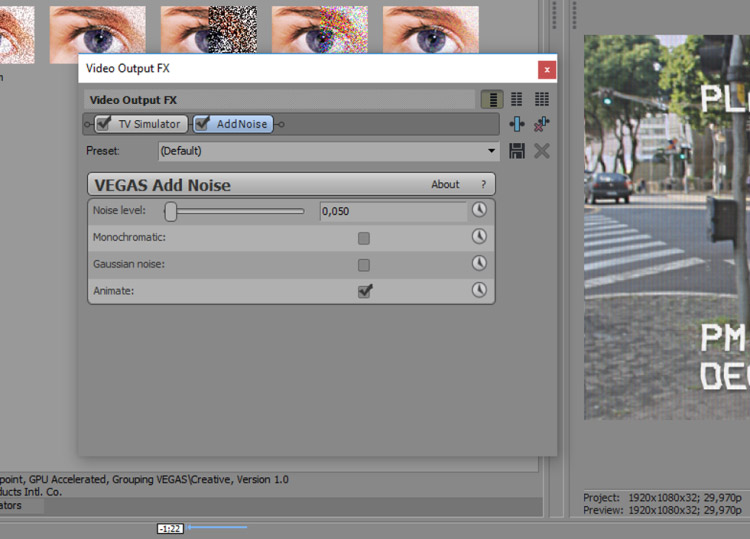The image size is (750, 539).
Task: Click the GPU Accelerated description text
Action: pos(143,479)
